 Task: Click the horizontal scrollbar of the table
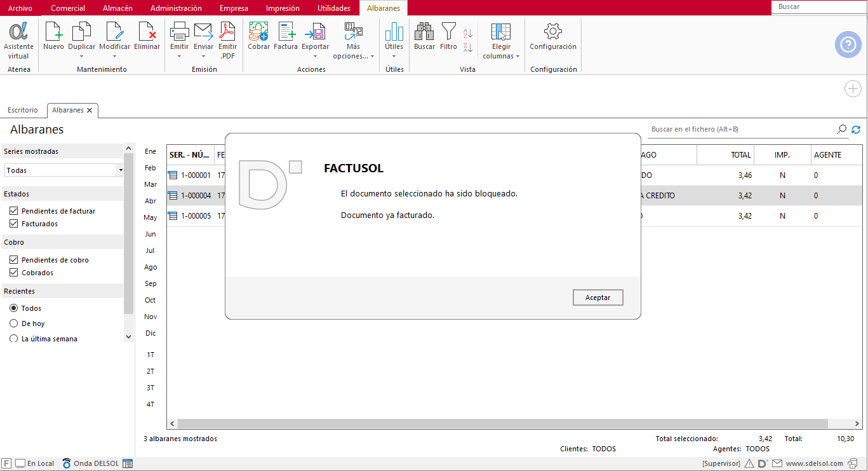502,423
